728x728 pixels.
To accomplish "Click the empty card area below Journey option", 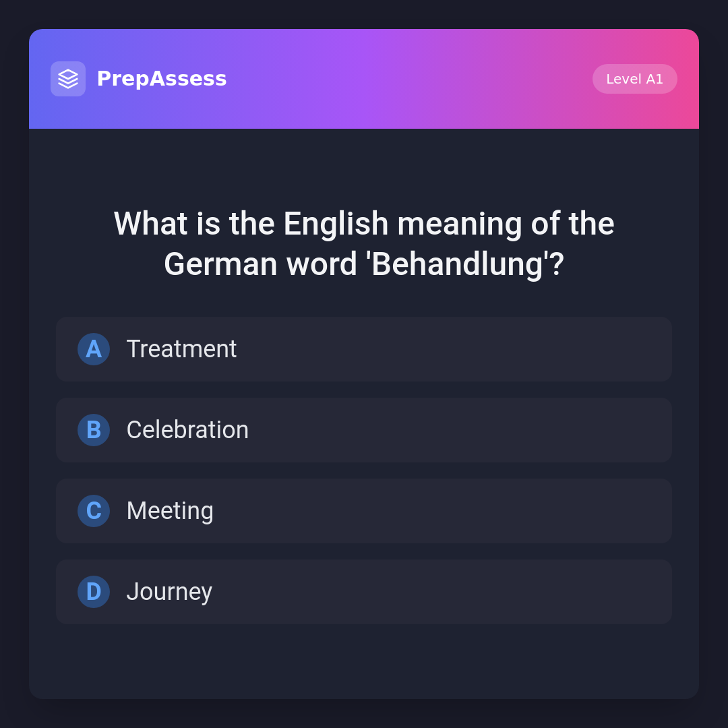I will pyautogui.click(x=364, y=662).
